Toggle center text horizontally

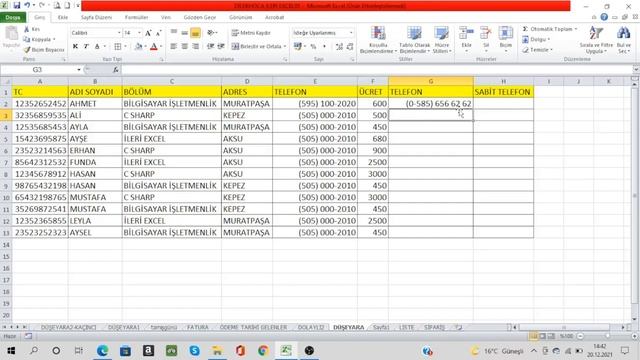click(x=184, y=47)
